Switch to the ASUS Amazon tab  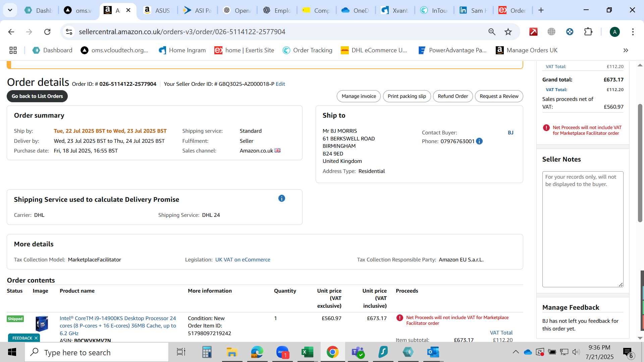point(157,10)
